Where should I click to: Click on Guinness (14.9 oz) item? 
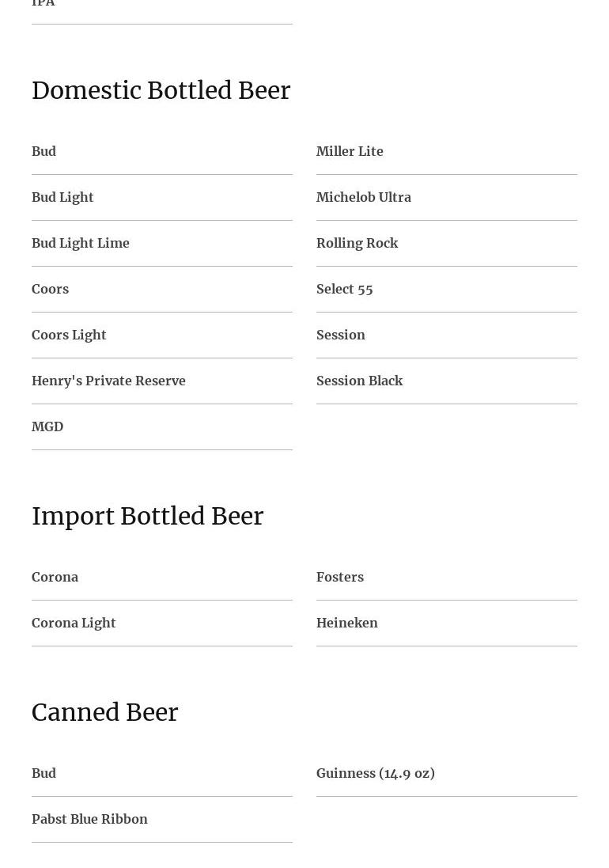point(375,773)
